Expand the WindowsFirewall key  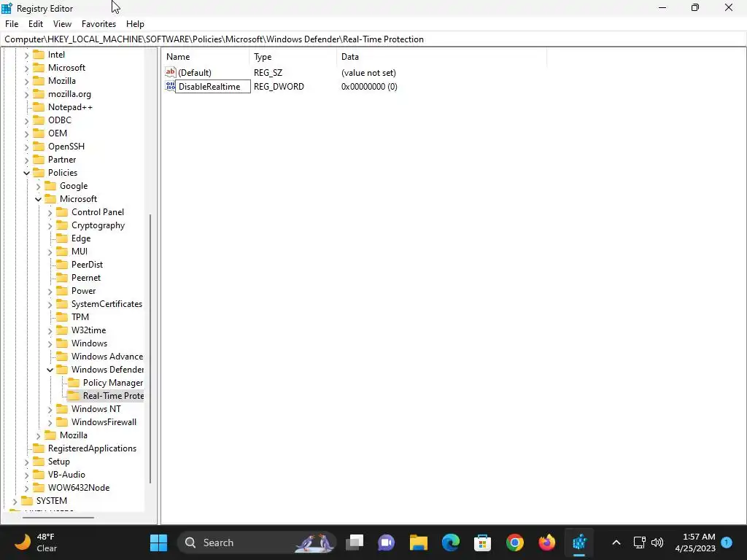point(50,423)
